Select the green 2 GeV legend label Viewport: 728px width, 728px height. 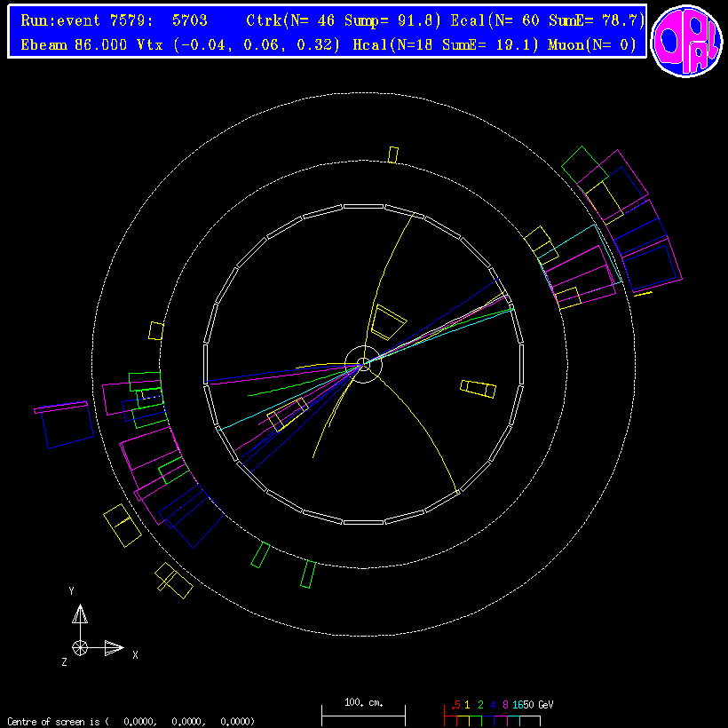(480, 705)
